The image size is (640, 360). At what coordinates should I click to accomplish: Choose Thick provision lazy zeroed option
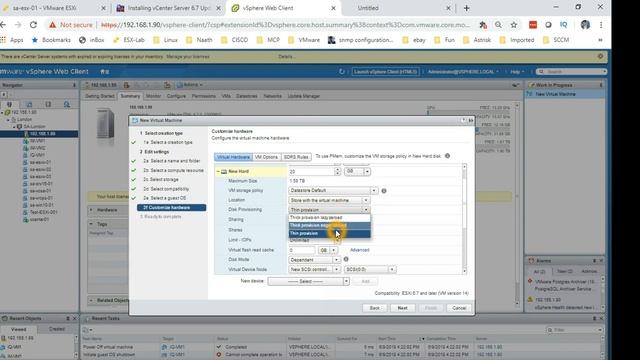(x=329, y=218)
